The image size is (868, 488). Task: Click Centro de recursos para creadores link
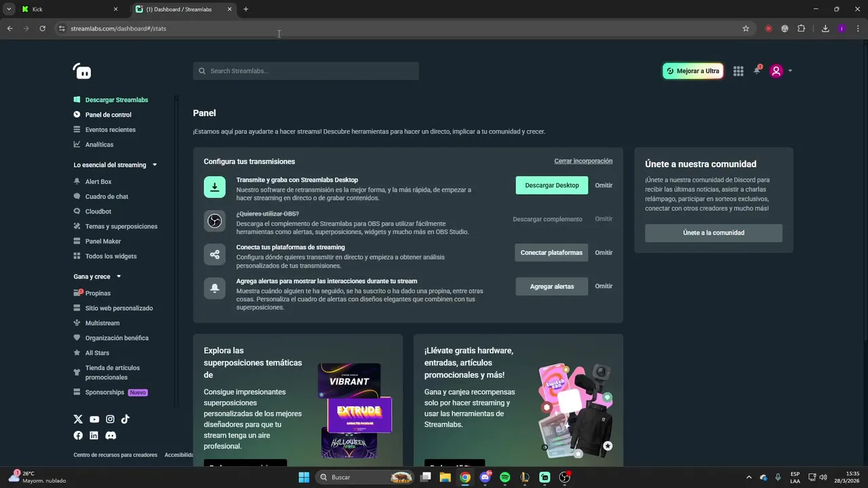(x=115, y=455)
